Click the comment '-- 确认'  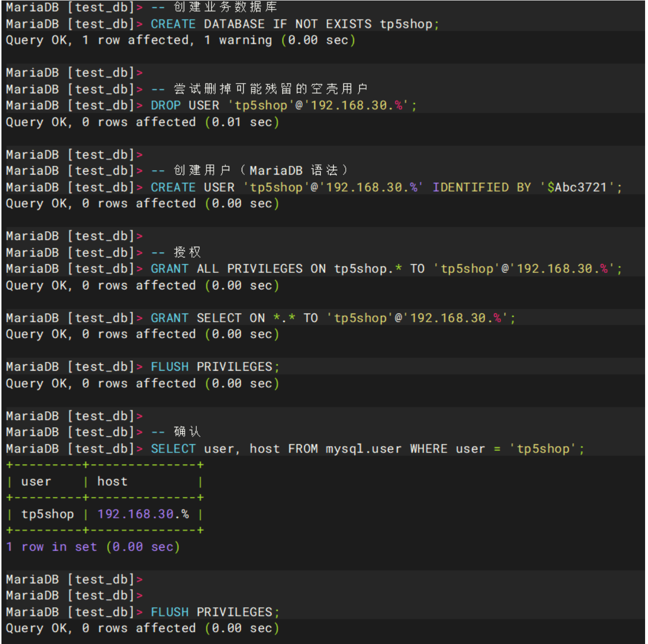tap(176, 432)
